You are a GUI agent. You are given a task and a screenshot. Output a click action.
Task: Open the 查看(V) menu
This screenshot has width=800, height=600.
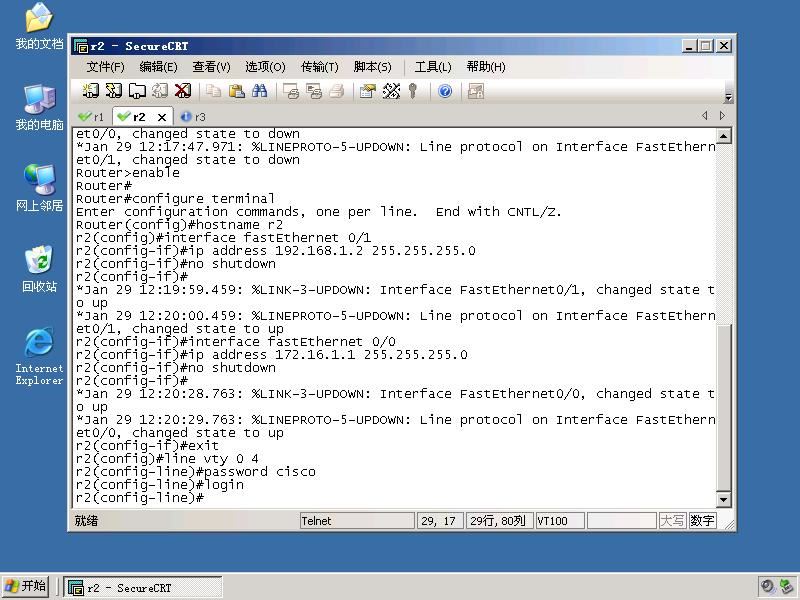pyautogui.click(x=211, y=67)
